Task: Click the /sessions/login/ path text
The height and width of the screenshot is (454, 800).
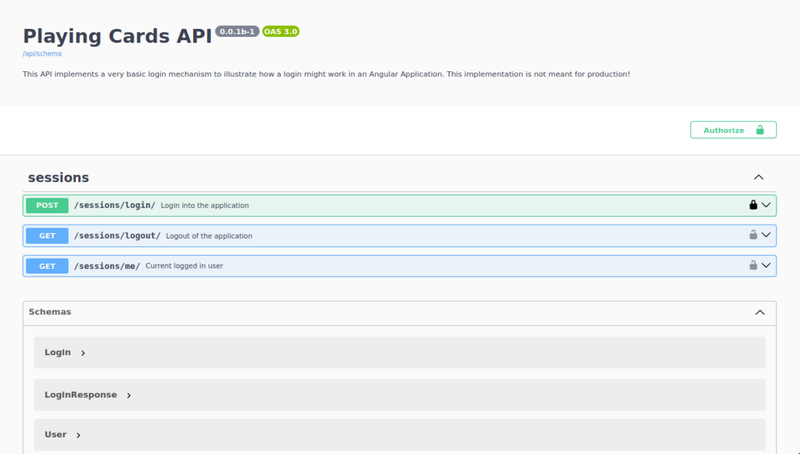Action: pyautogui.click(x=114, y=205)
